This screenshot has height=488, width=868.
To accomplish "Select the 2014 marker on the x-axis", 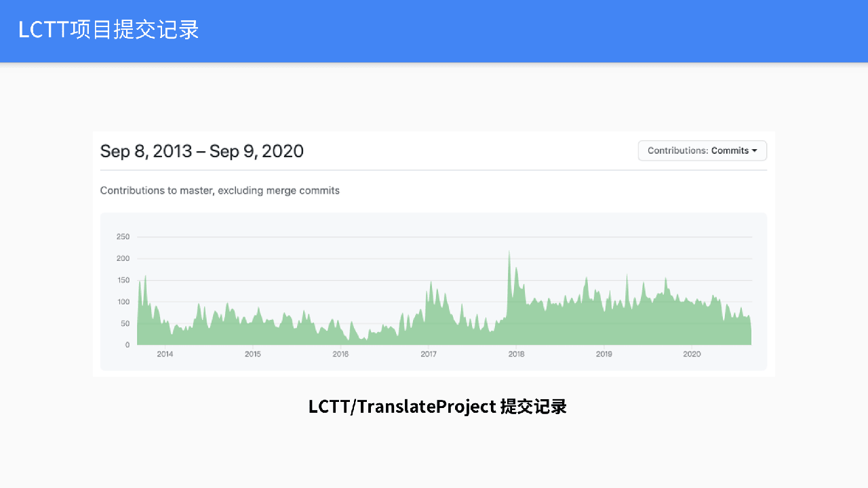I will tap(165, 354).
